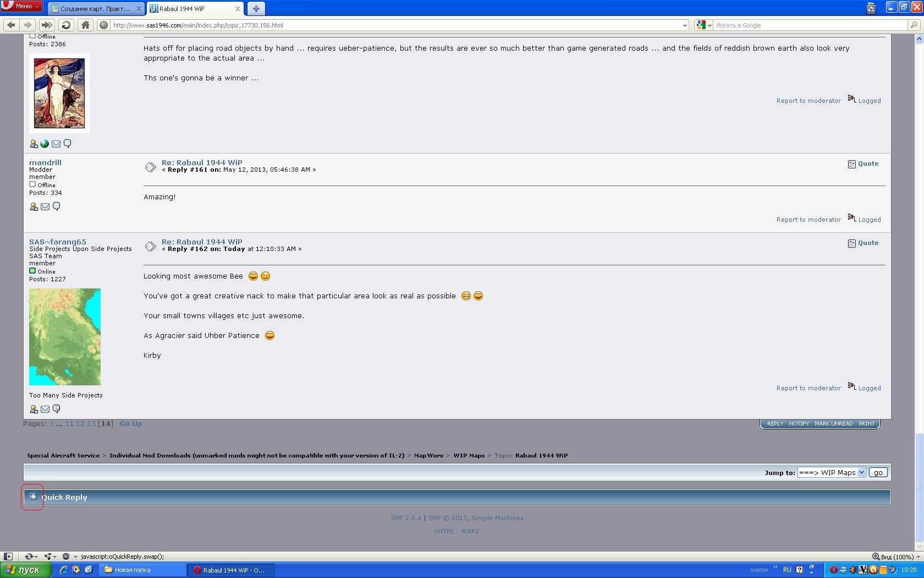
Task: Send personal message to mandrill
Action: (56, 206)
